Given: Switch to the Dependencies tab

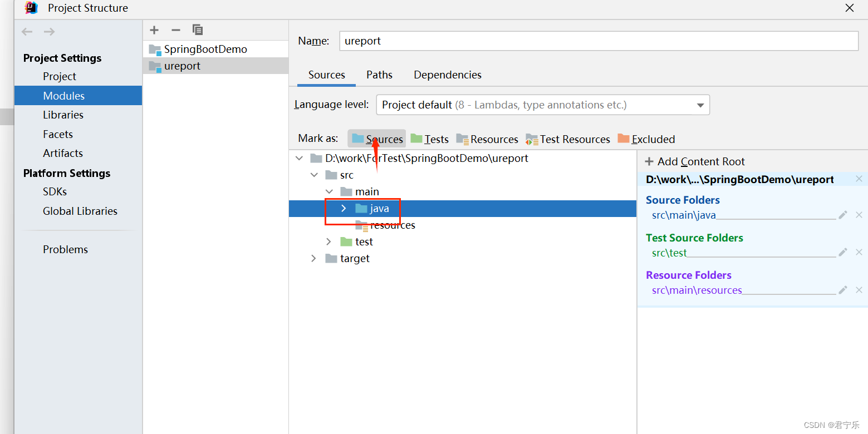Looking at the screenshot, I should (x=447, y=75).
